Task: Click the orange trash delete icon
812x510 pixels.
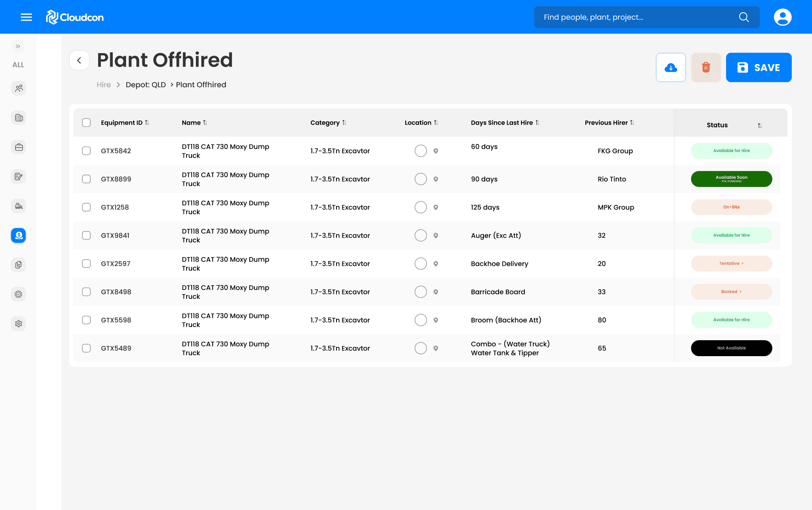Action: coord(706,67)
